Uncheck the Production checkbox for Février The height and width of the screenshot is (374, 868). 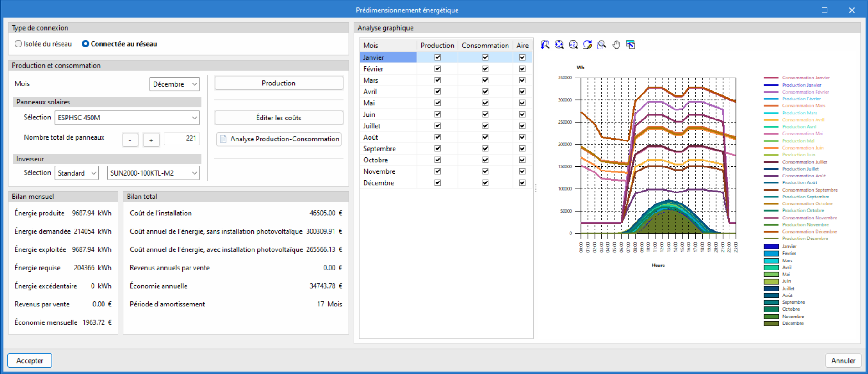pos(437,69)
